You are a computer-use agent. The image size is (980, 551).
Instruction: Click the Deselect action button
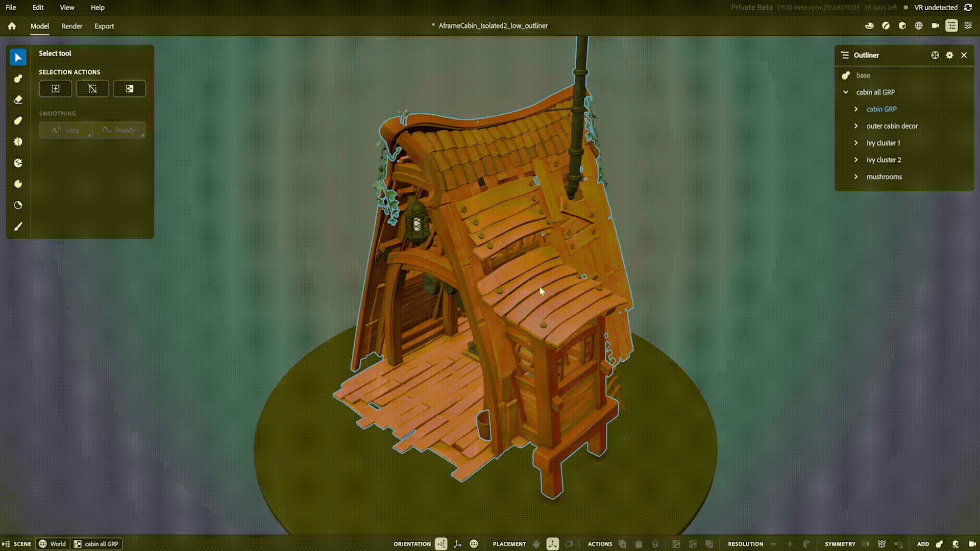point(92,89)
